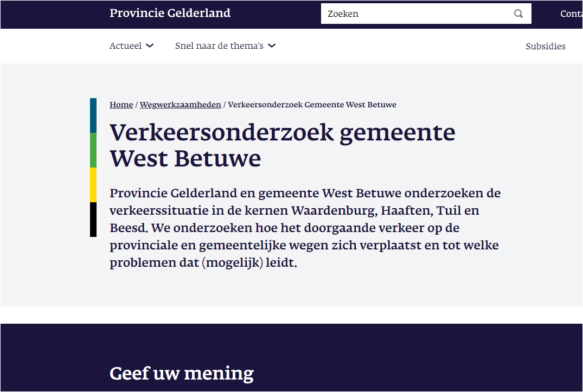The height and width of the screenshot is (392, 583).
Task: Click the yellow segment of the color bar
Action: [x=93, y=185]
